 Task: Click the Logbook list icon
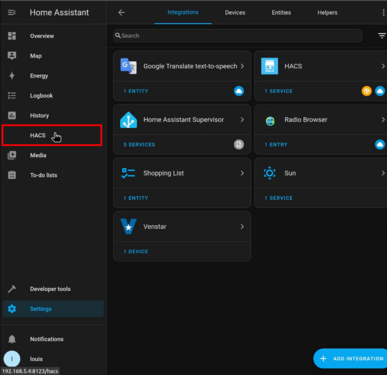pyautogui.click(x=12, y=96)
